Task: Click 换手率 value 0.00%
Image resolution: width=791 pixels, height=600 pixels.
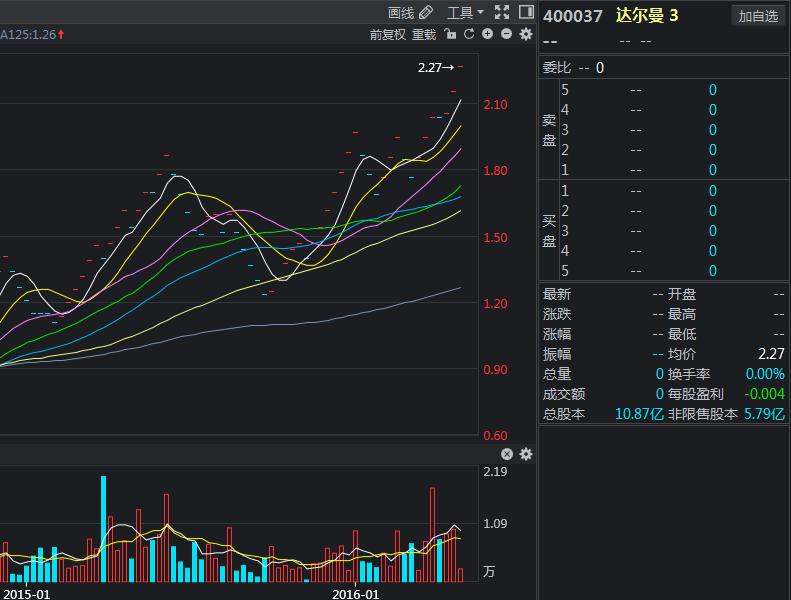Action: pos(765,374)
